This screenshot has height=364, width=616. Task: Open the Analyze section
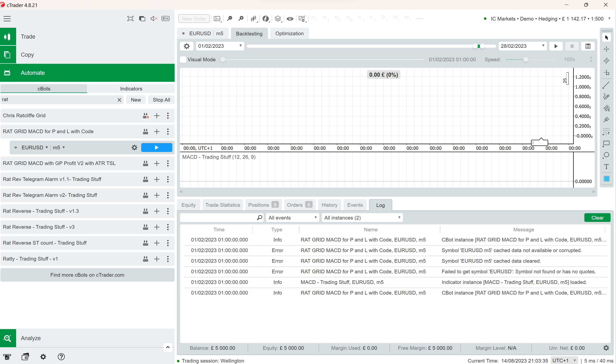click(87, 338)
